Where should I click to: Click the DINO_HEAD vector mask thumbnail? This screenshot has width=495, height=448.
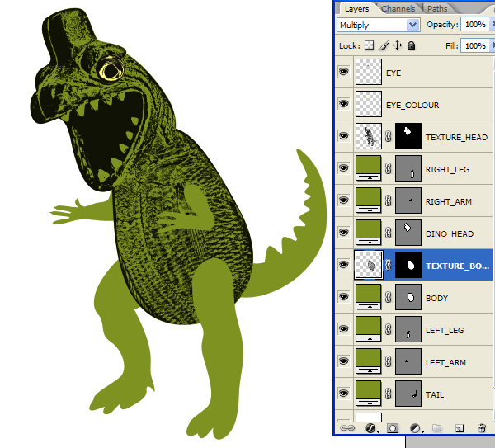pos(408,233)
